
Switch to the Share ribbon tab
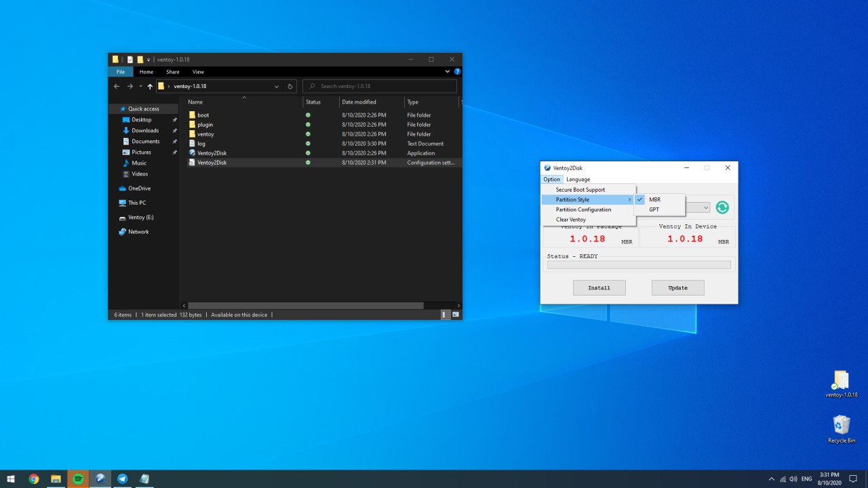(173, 72)
